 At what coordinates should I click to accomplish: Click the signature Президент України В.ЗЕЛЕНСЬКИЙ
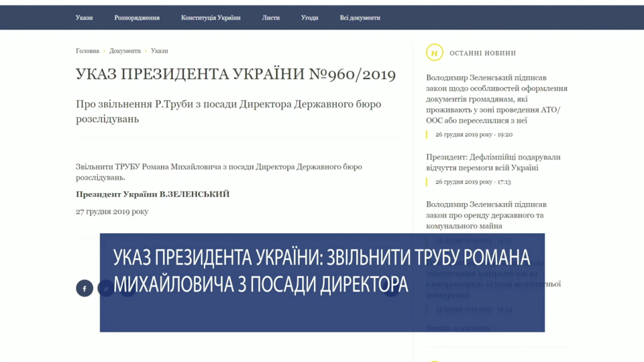click(152, 194)
